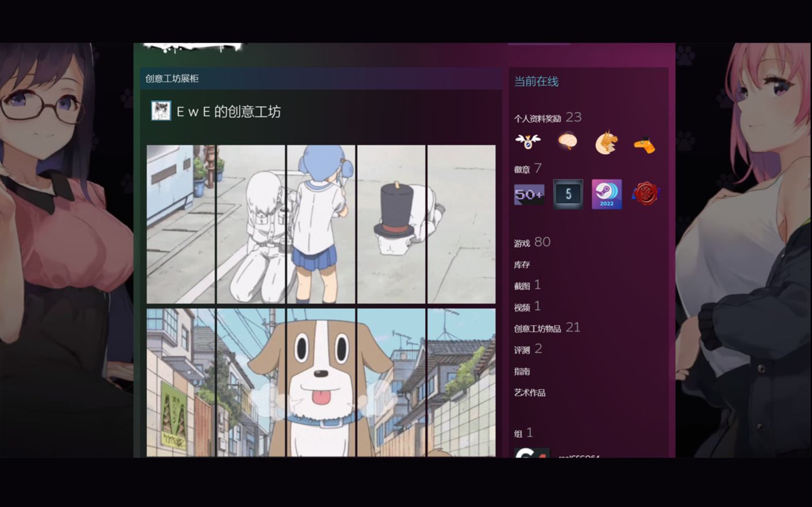Open second-row thumbnail with tiled-roof house
Viewport: 812px width, 507px height.
pos(462,383)
